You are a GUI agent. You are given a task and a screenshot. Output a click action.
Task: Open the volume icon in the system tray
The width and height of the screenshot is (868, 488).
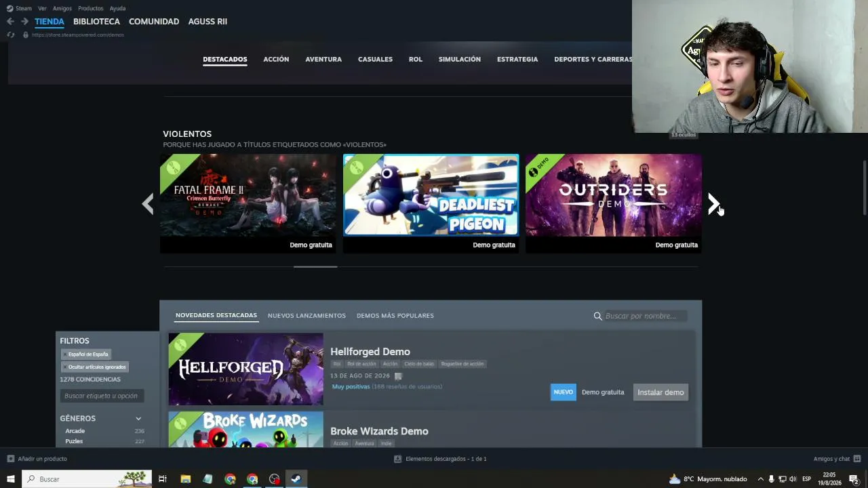point(793,479)
